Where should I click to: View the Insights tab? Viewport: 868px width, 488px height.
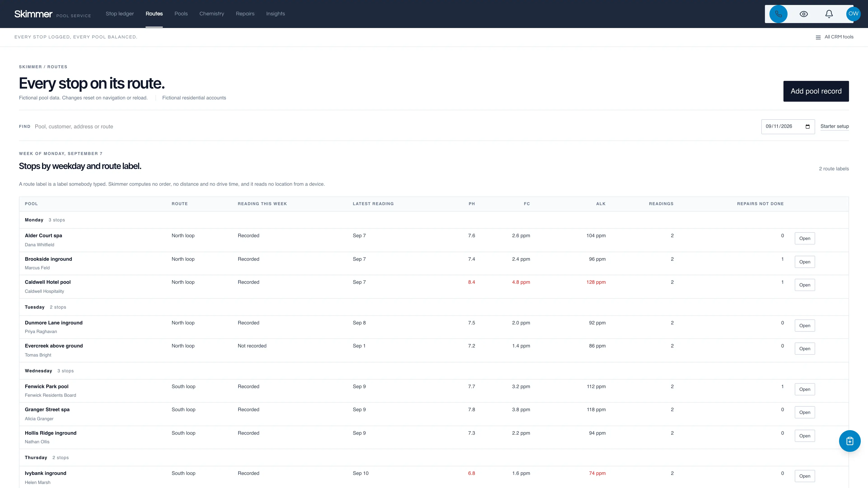pyautogui.click(x=275, y=14)
